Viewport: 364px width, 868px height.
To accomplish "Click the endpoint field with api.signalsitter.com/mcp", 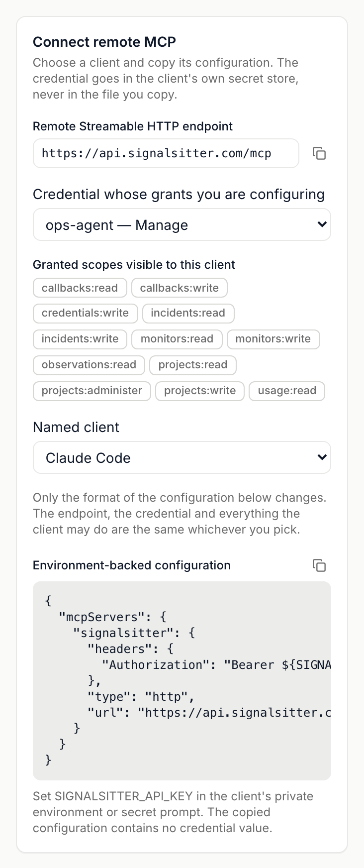I will point(166,153).
